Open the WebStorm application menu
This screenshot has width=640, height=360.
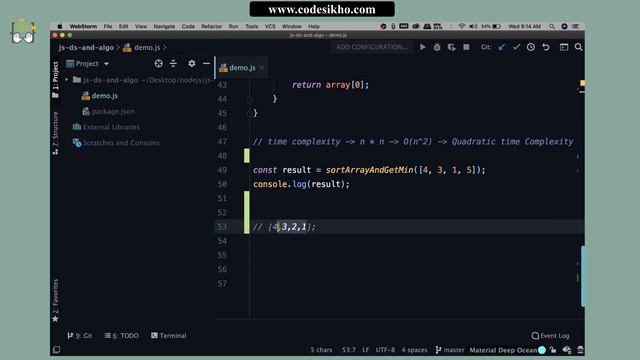click(83, 26)
